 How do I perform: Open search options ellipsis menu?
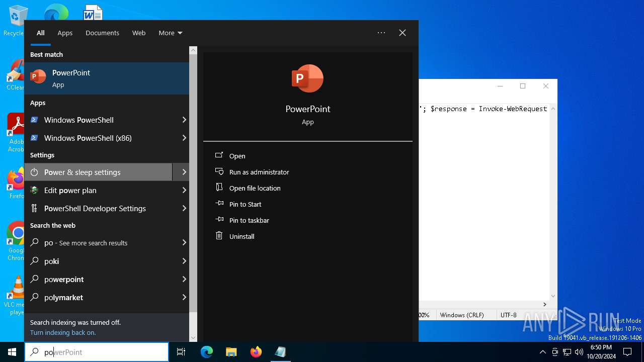pyautogui.click(x=381, y=33)
